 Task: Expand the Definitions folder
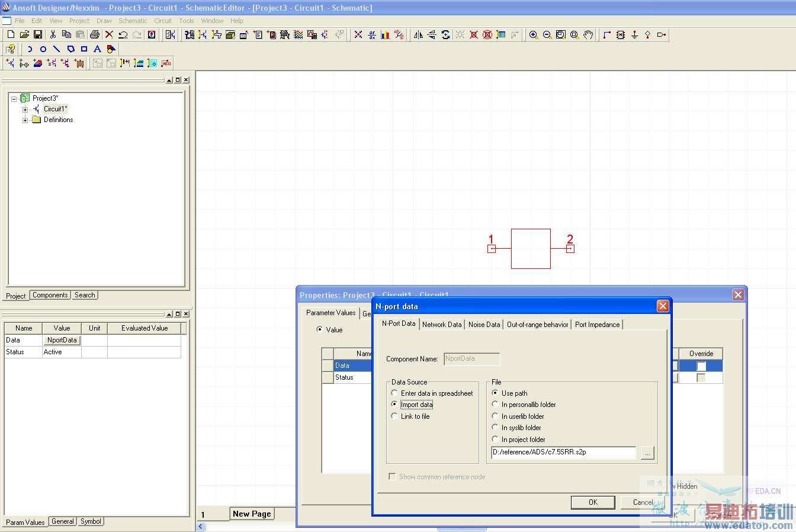(25, 120)
